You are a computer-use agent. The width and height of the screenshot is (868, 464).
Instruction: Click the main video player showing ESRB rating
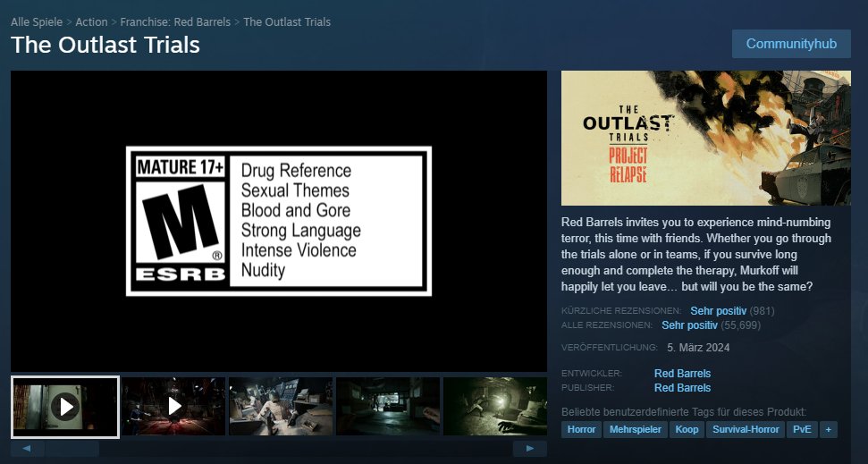click(278, 221)
